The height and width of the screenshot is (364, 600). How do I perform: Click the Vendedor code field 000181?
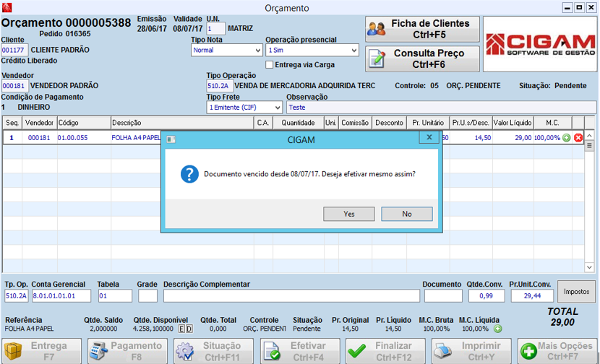(x=14, y=86)
